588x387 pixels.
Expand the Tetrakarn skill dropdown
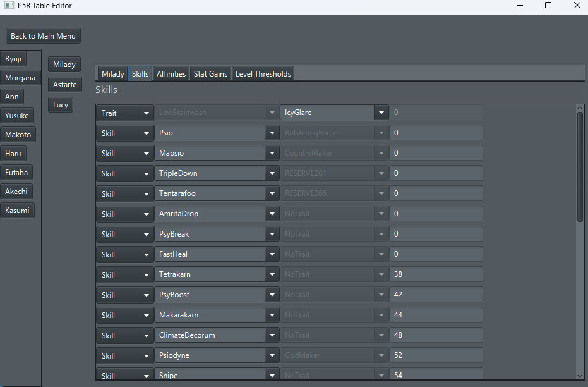point(272,275)
